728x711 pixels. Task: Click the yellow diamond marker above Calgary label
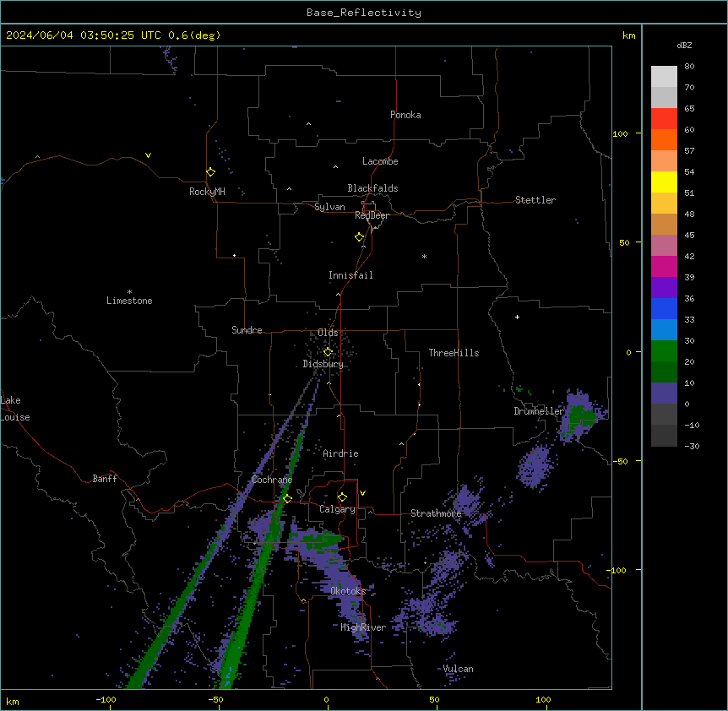pyautogui.click(x=342, y=497)
